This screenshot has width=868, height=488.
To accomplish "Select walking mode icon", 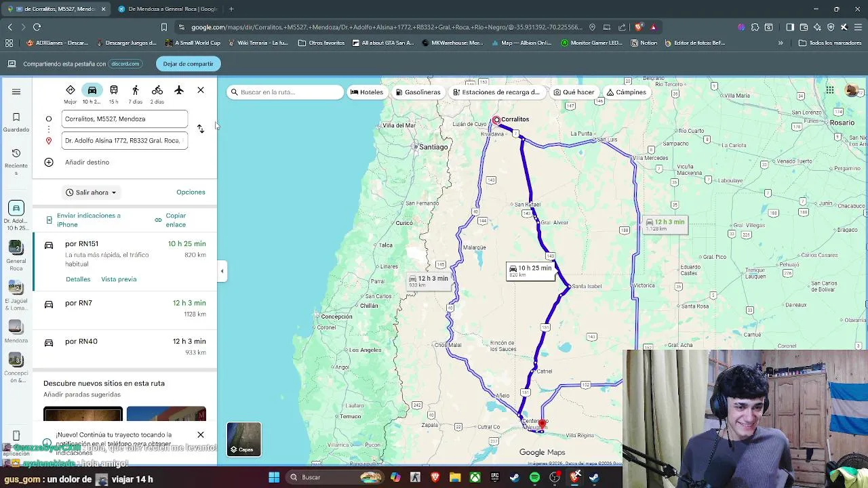I will pyautogui.click(x=136, y=90).
